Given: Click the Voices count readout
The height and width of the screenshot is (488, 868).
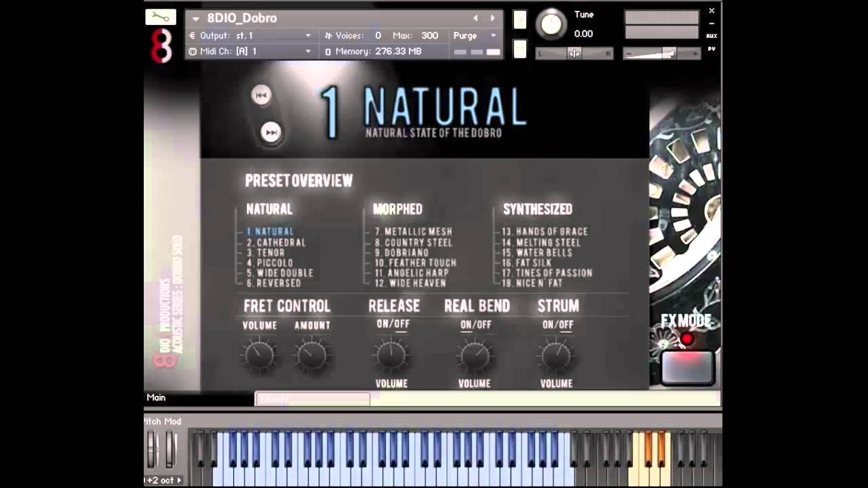Looking at the screenshot, I should [378, 36].
